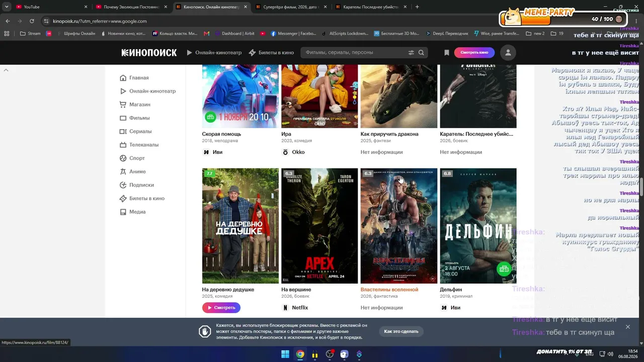Close the YouTube tab

[86, 7]
